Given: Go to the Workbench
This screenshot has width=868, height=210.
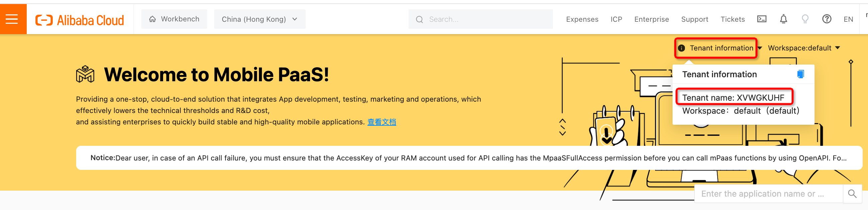Looking at the screenshot, I should click(x=174, y=19).
